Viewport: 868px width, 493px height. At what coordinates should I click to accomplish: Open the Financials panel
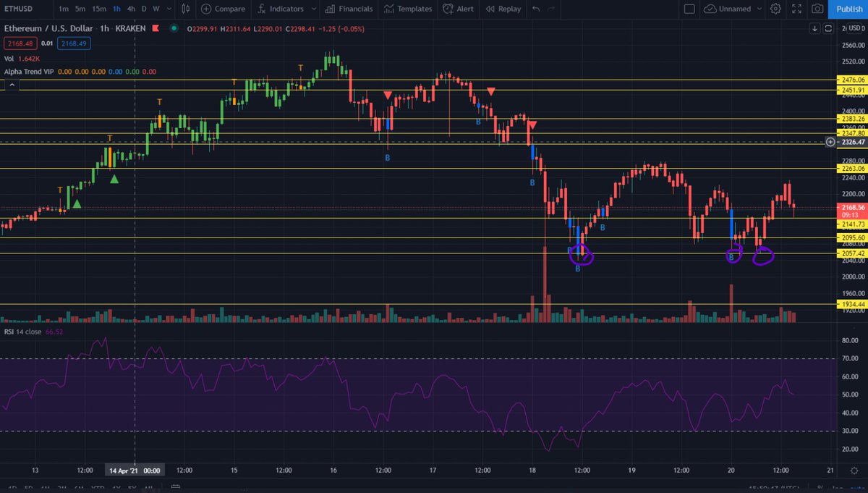click(349, 9)
